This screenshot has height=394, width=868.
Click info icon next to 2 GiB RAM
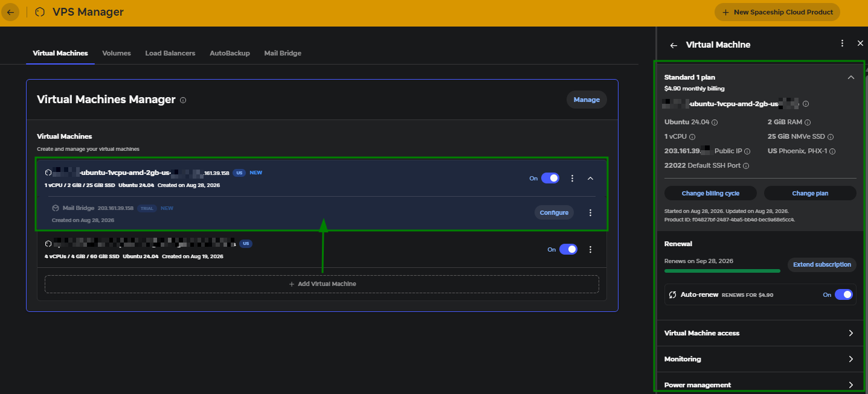click(x=808, y=122)
